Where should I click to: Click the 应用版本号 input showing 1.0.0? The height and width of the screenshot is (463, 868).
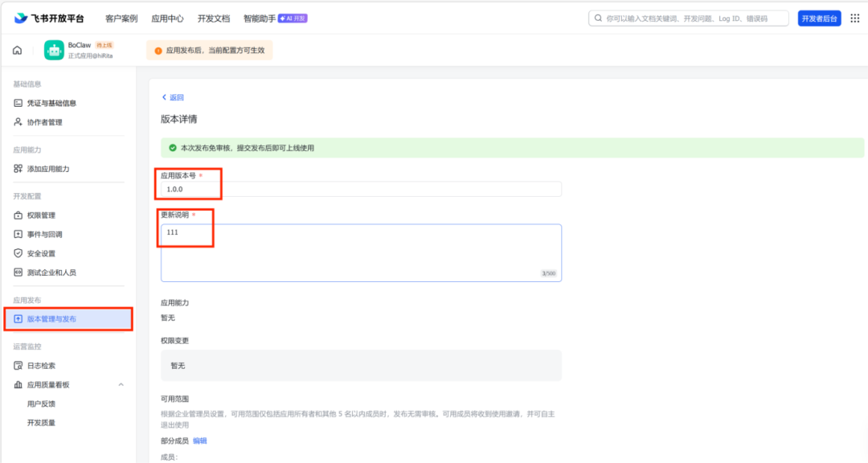(x=361, y=189)
